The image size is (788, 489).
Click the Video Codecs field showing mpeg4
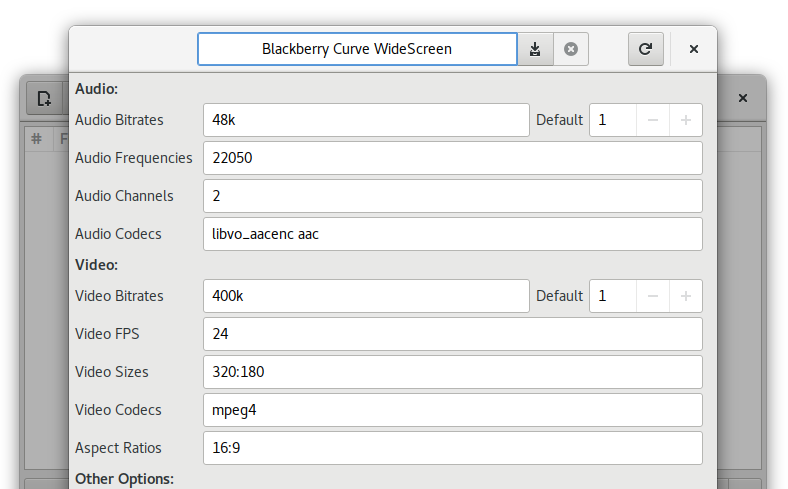click(x=453, y=410)
